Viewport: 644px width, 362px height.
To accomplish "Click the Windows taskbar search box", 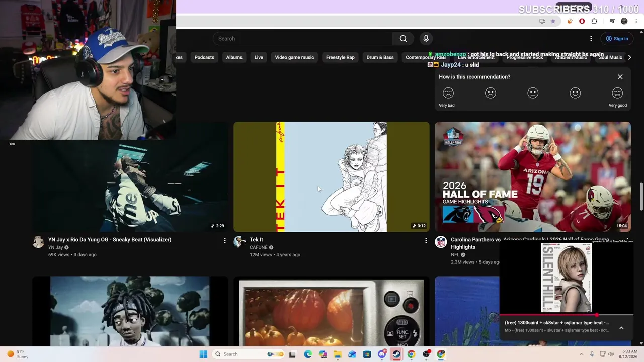I will (x=248, y=354).
